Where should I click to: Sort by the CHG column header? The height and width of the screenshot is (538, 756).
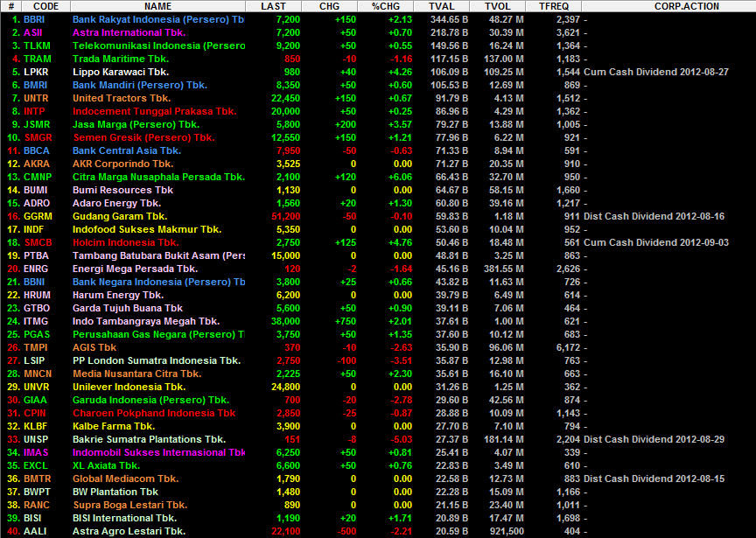point(329,6)
